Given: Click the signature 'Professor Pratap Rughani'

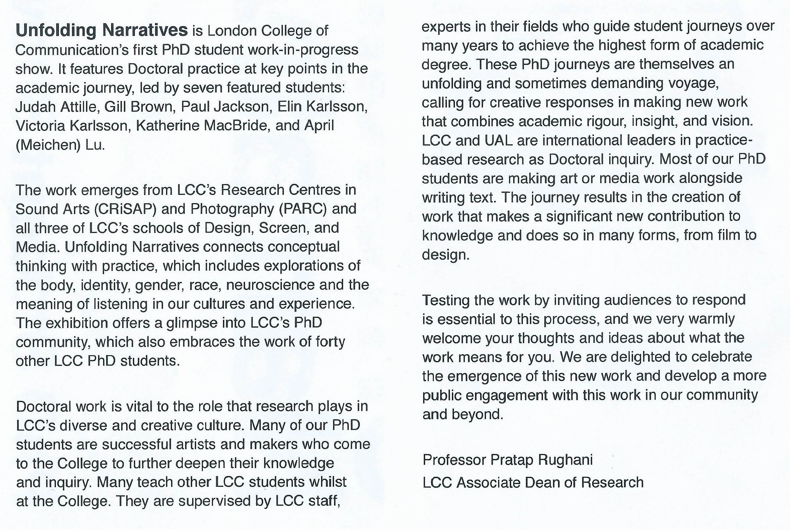Looking at the screenshot, I should pyautogui.click(x=507, y=460).
